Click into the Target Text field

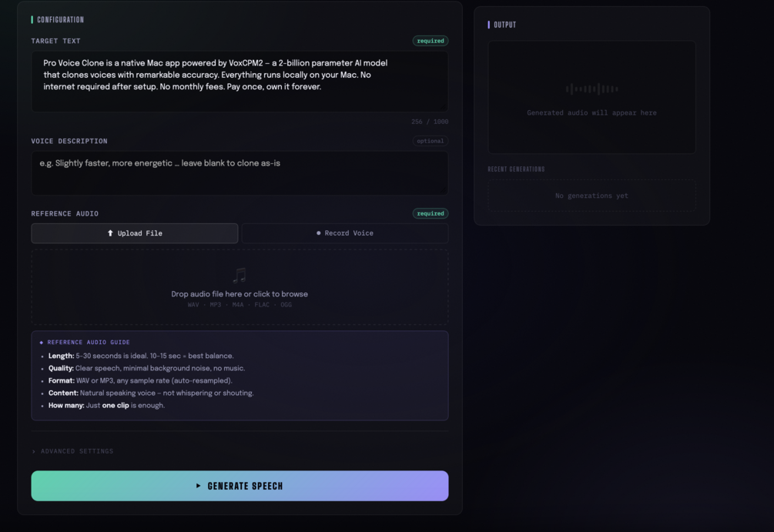(x=240, y=82)
